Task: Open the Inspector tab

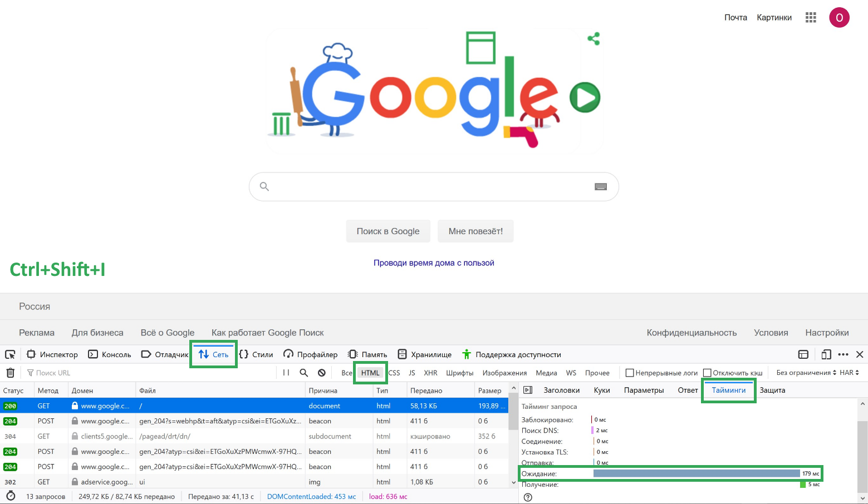Action: pyautogui.click(x=52, y=354)
